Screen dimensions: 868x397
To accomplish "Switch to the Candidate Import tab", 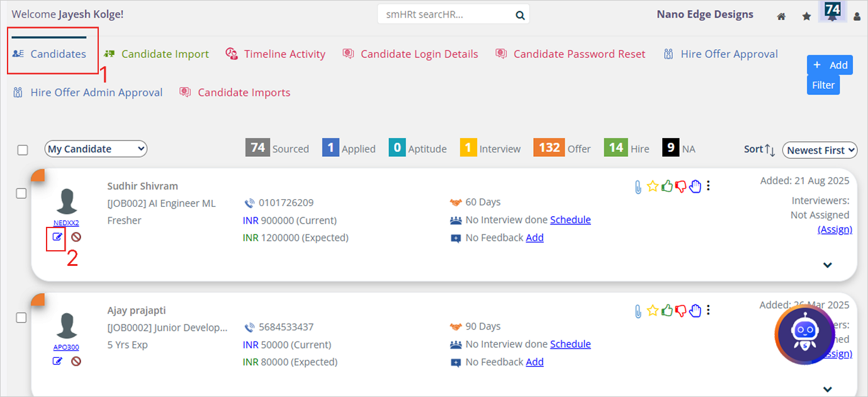I will 165,54.
